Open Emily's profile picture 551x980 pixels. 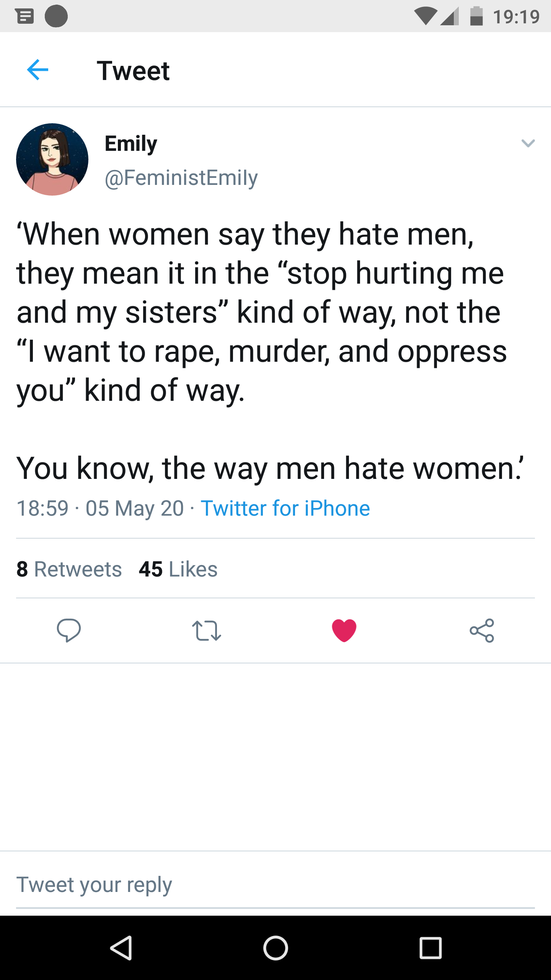click(x=52, y=159)
